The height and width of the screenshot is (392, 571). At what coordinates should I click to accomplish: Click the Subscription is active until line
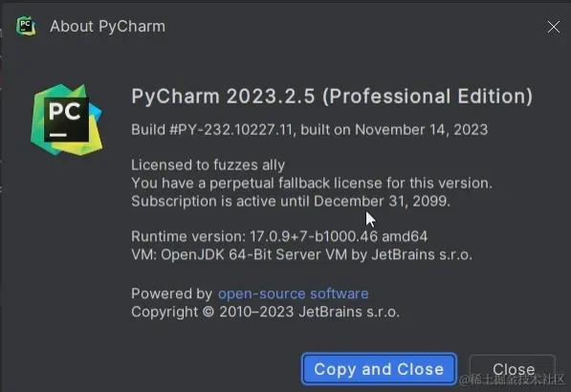291,201
